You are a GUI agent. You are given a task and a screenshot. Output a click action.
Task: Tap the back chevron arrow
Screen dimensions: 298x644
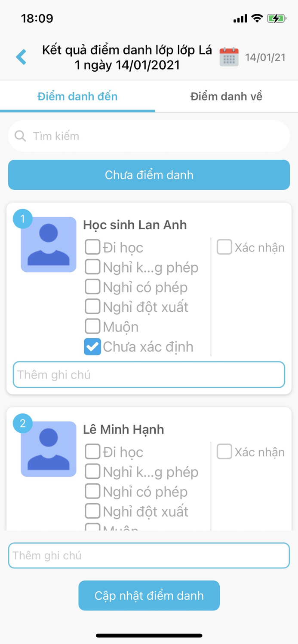[x=21, y=56]
